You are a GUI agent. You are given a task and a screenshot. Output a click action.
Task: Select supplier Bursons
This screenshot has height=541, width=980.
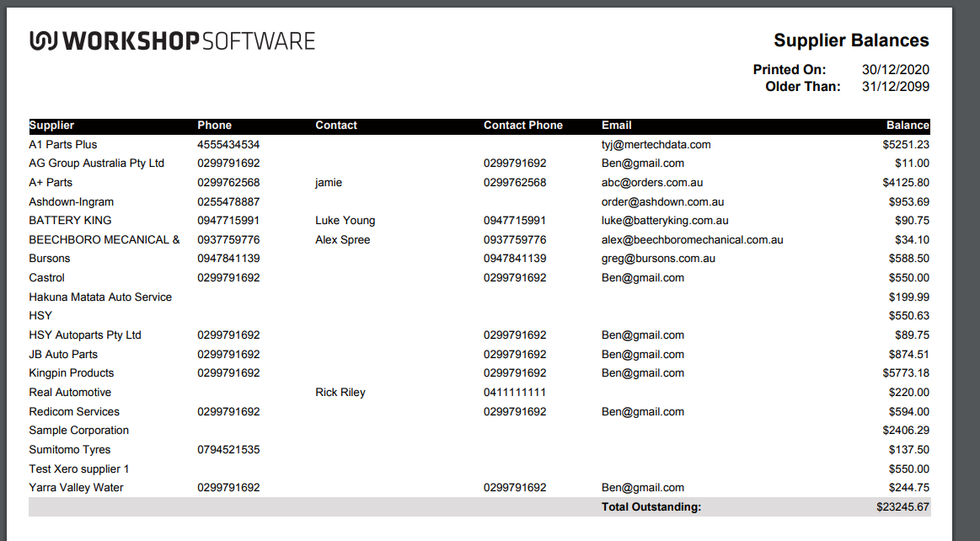pyautogui.click(x=50, y=259)
